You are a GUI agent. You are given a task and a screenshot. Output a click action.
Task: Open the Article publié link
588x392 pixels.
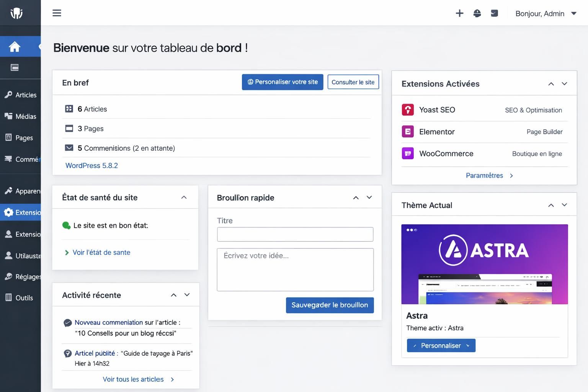pos(95,353)
